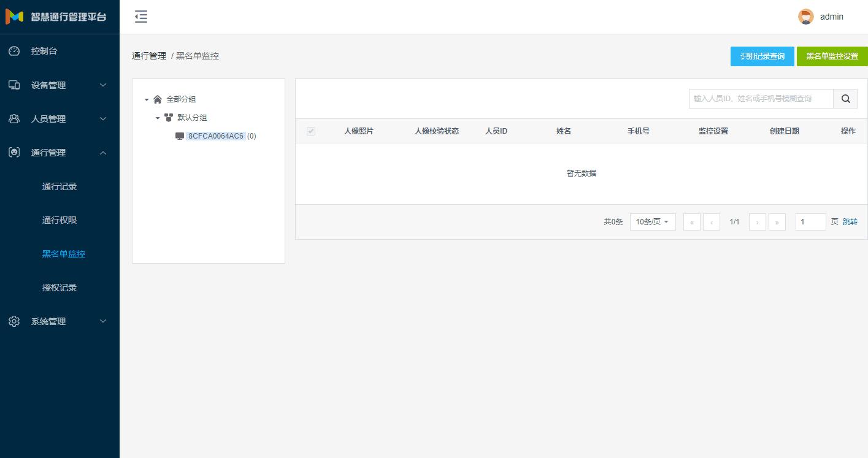Click the 系统管理 gear icon
This screenshot has width=868, height=458.
tap(14, 321)
